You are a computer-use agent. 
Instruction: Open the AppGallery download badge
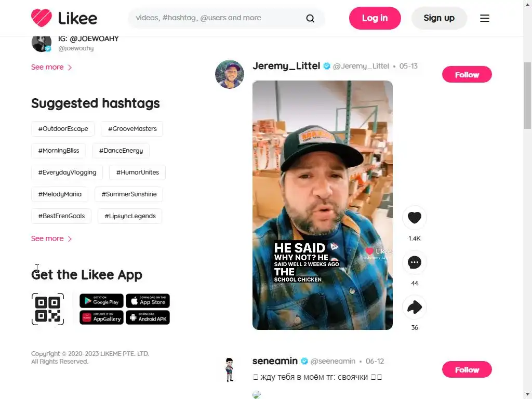101,317
